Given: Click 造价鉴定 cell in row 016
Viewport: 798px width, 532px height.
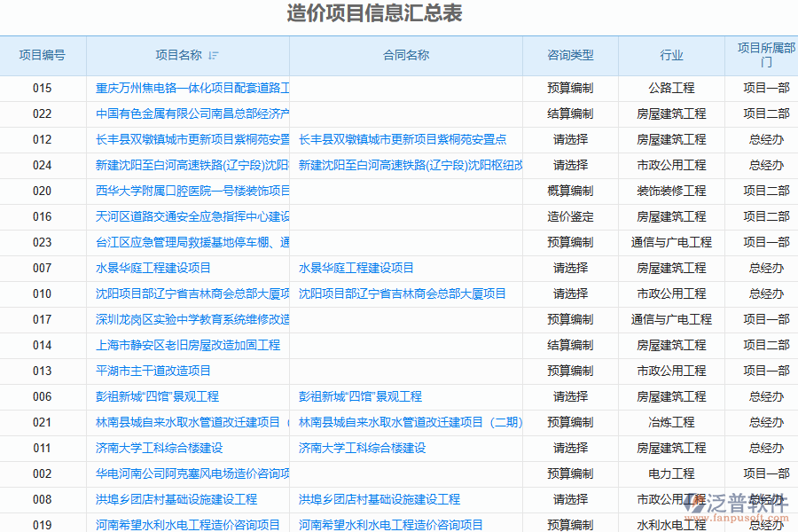Looking at the screenshot, I should pyautogui.click(x=570, y=216).
